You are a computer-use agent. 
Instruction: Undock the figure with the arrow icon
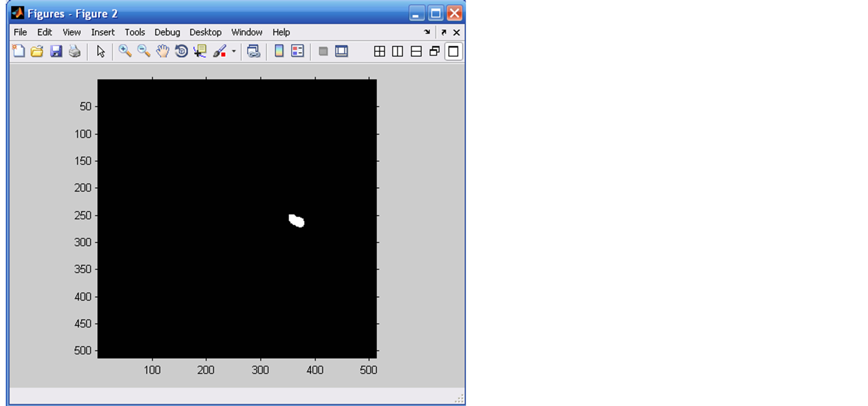pos(444,32)
